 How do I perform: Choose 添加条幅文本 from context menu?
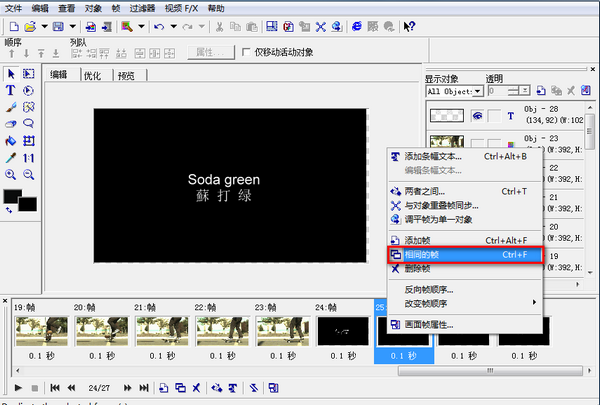(x=465, y=156)
